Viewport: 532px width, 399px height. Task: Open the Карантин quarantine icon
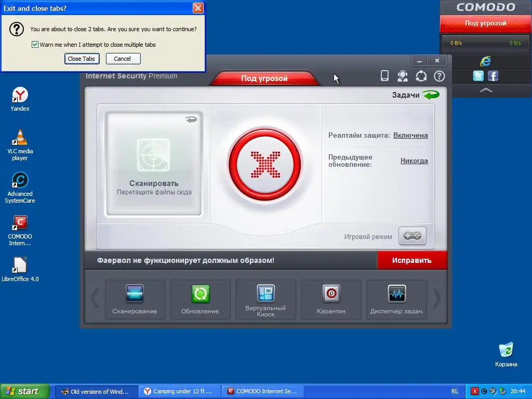click(331, 294)
